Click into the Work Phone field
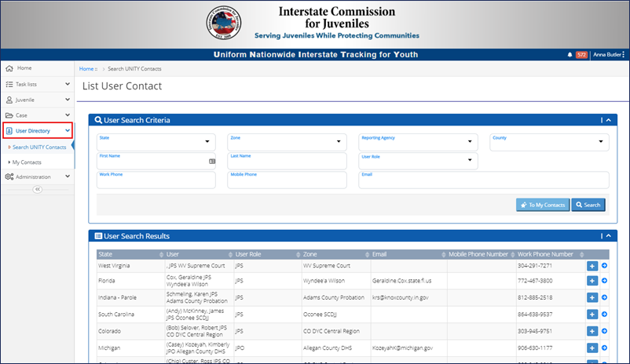This screenshot has height=364, width=630. (x=156, y=180)
